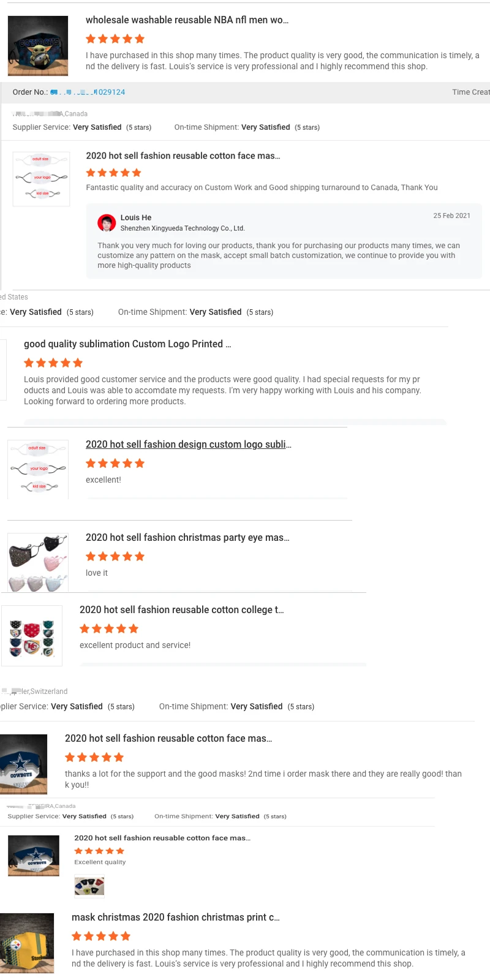Viewport: 490px width, 980px height.
Task: Open the mask thumbnail beside the 'excellent!' review
Action: click(38, 469)
